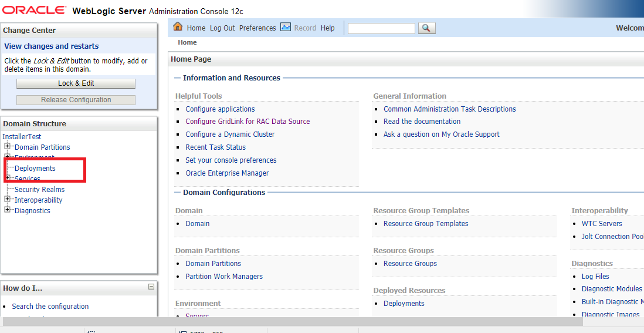The height and width of the screenshot is (333, 644).
Task: Open Domain Partitions tree item
Action: 42,147
